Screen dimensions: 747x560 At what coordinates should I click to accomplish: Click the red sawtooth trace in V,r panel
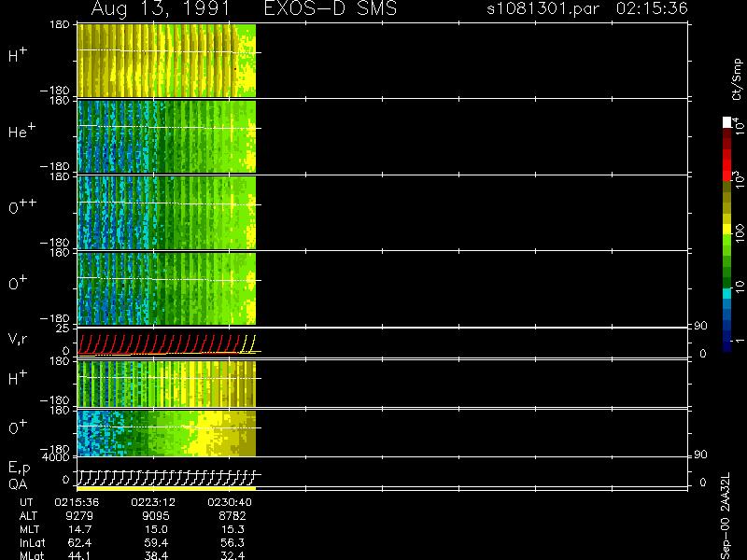tap(157, 343)
